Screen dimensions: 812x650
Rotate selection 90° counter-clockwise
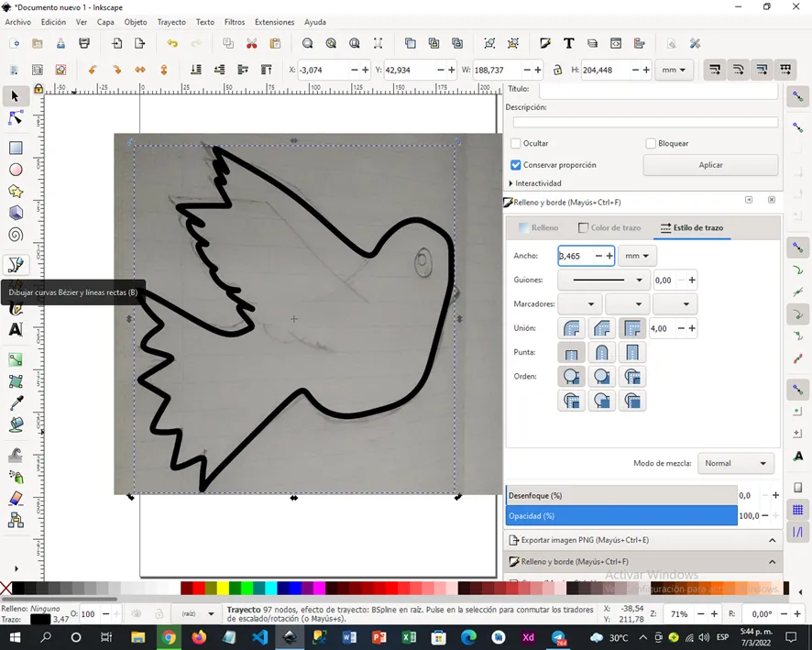(93, 70)
